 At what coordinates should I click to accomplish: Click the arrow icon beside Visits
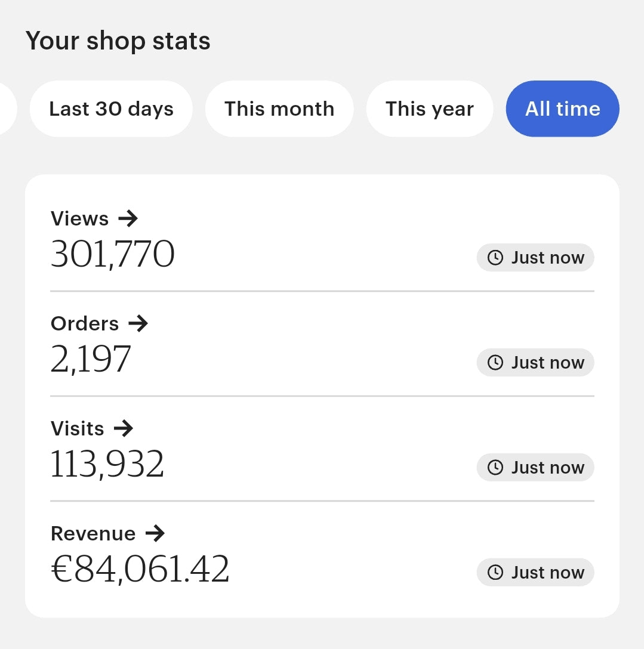(123, 428)
